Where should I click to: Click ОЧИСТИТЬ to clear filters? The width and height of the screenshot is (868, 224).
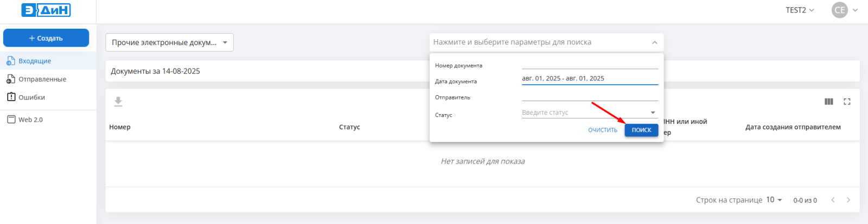[x=602, y=130]
